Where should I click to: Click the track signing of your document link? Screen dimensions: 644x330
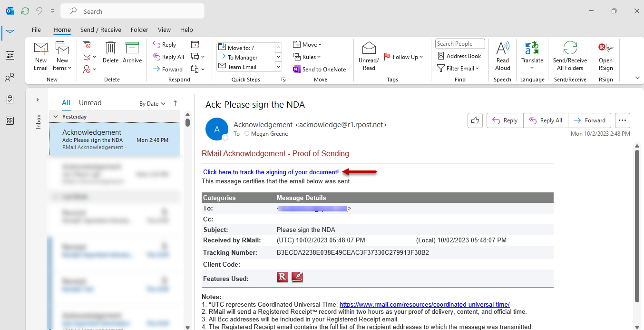[x=271, y=172]
